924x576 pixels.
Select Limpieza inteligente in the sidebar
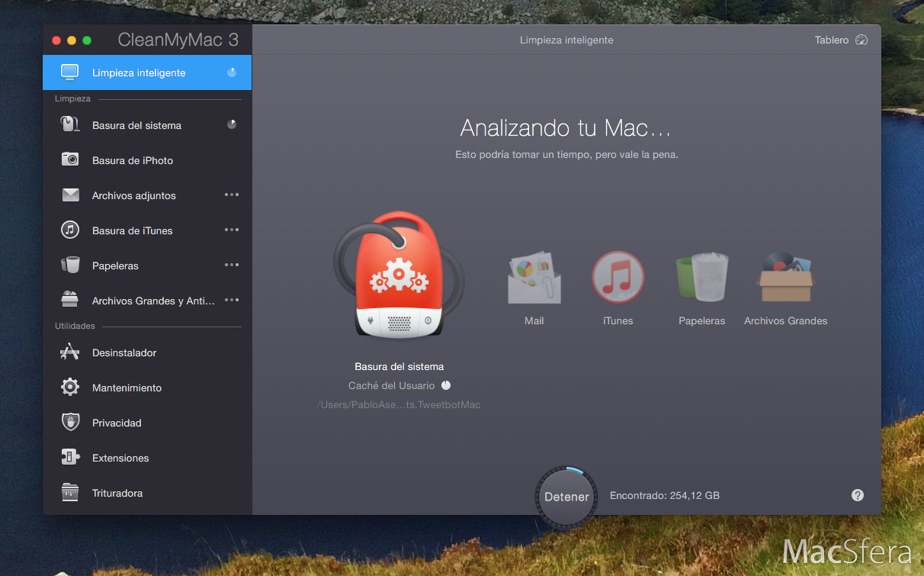[x=147, y=73]
